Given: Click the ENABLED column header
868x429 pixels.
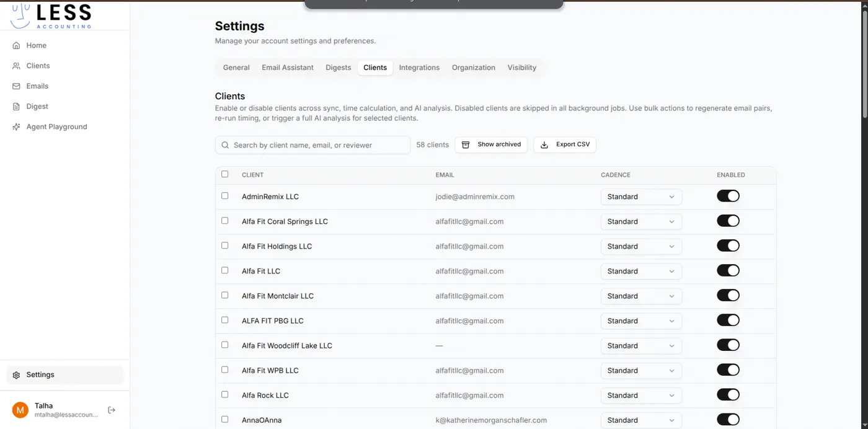Looking at the screenshot, I should coord(731,175).
